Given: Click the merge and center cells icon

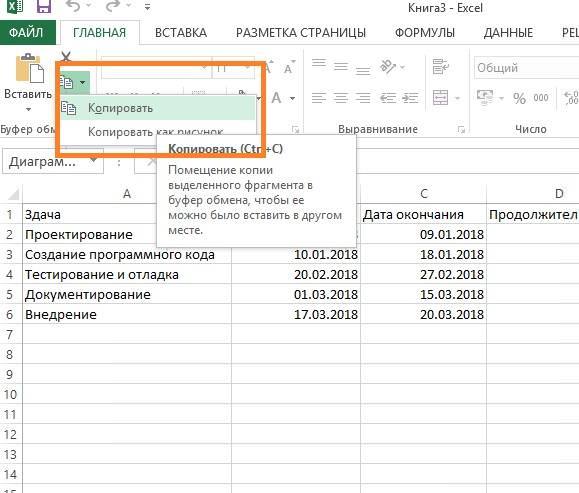Looking at the screenshot, I should tap(441, 98).
